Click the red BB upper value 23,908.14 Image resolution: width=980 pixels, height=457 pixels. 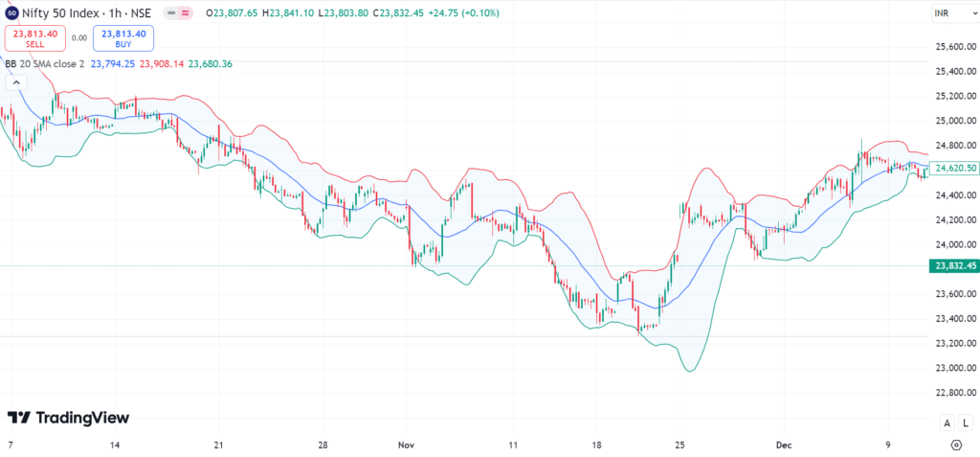pyautogui.click(x=161, y=63)
